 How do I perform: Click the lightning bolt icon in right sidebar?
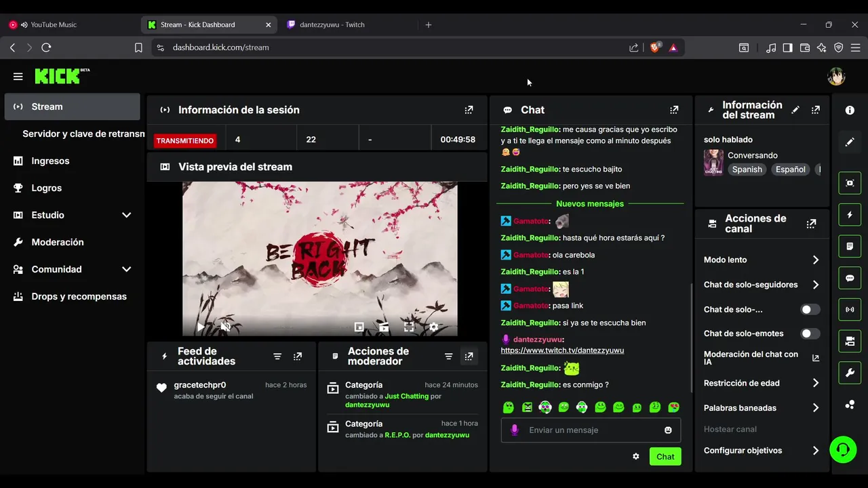point(850,215)
